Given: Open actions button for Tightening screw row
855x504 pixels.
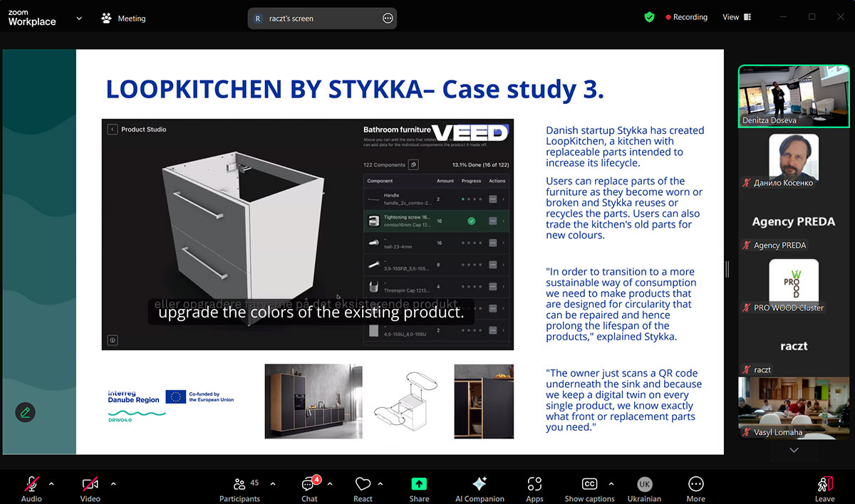Looking at the screenshot, I should 493,221.
